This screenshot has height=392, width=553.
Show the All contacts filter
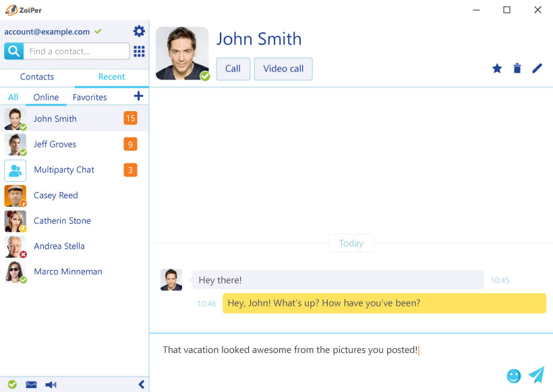pos(13,97)
